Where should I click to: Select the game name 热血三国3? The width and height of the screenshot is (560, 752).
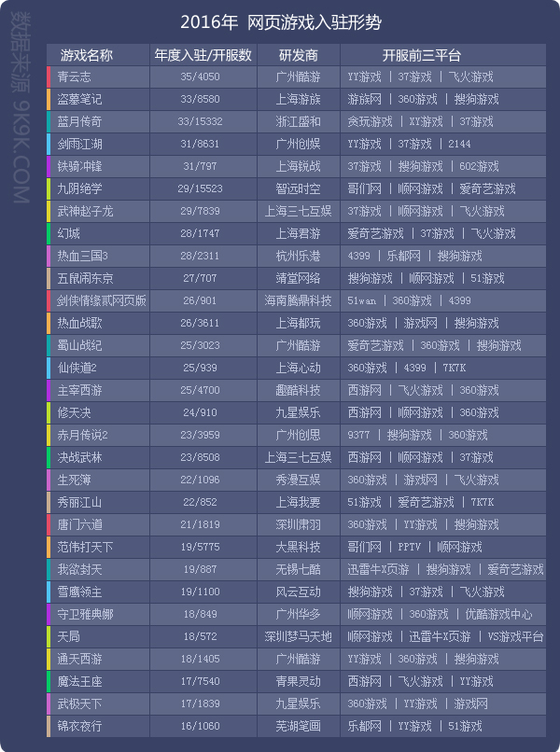coord(82,256)
